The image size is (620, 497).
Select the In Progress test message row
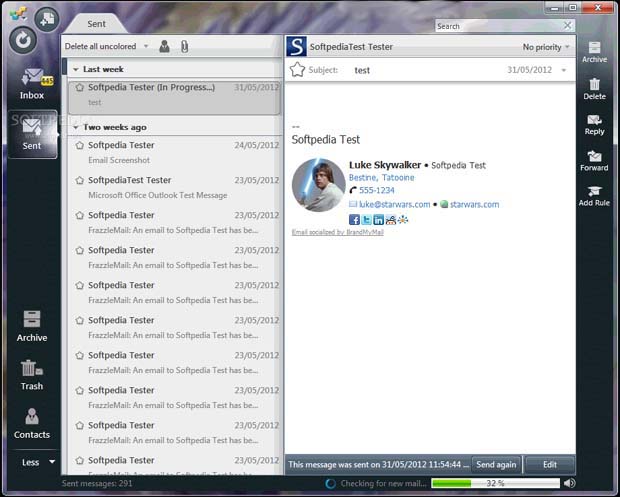pos(175,97)
